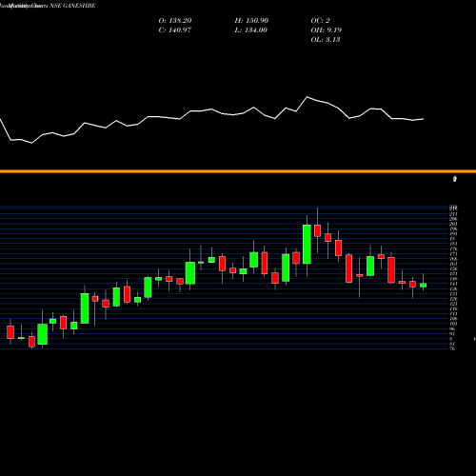Click the OL: 3.13 value
The image size is (476, 476).
coord(326,40)
